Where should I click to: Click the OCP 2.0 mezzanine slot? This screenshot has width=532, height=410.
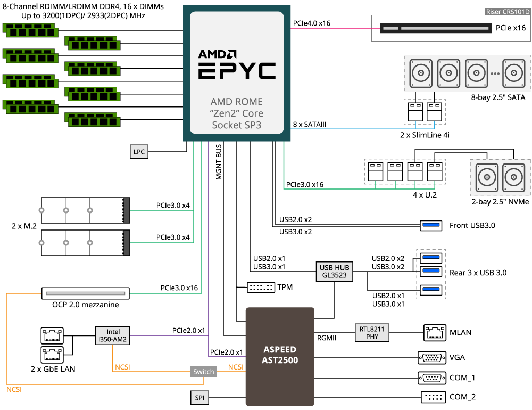click(86, 293)
